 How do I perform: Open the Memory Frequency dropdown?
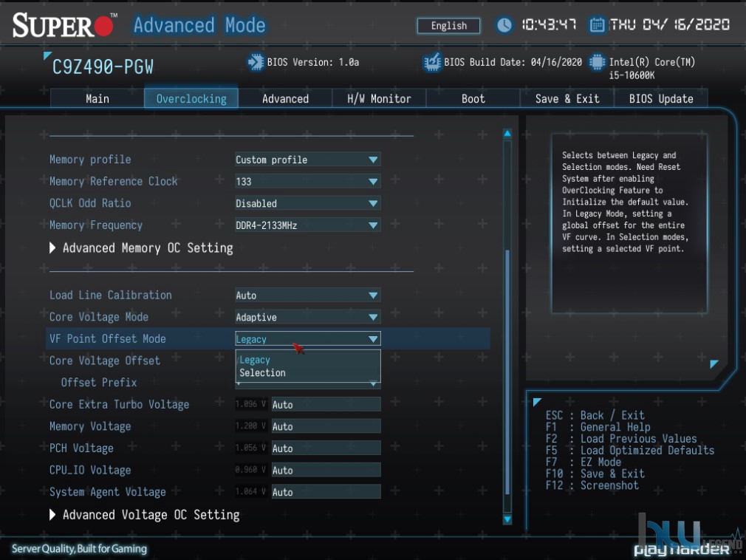click(307, 225)
